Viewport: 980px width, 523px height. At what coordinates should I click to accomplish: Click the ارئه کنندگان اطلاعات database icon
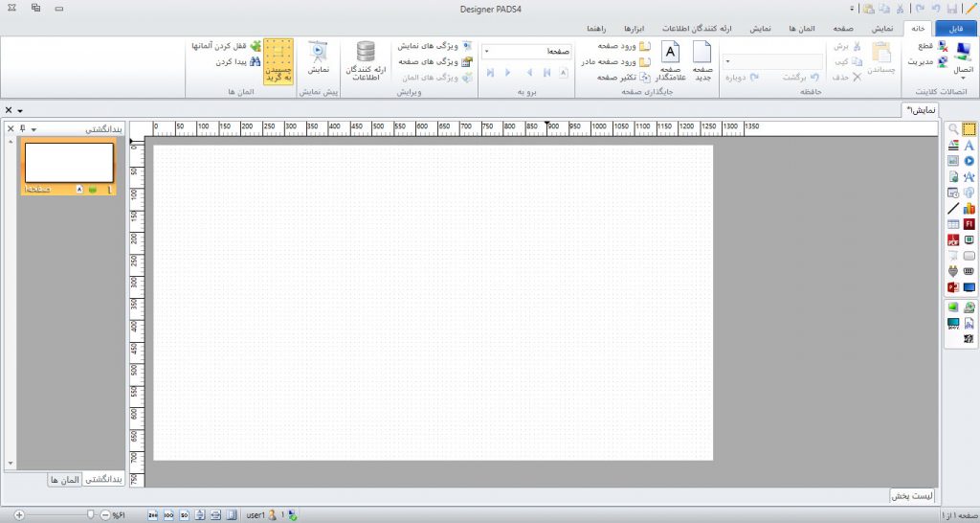(367, 61)
